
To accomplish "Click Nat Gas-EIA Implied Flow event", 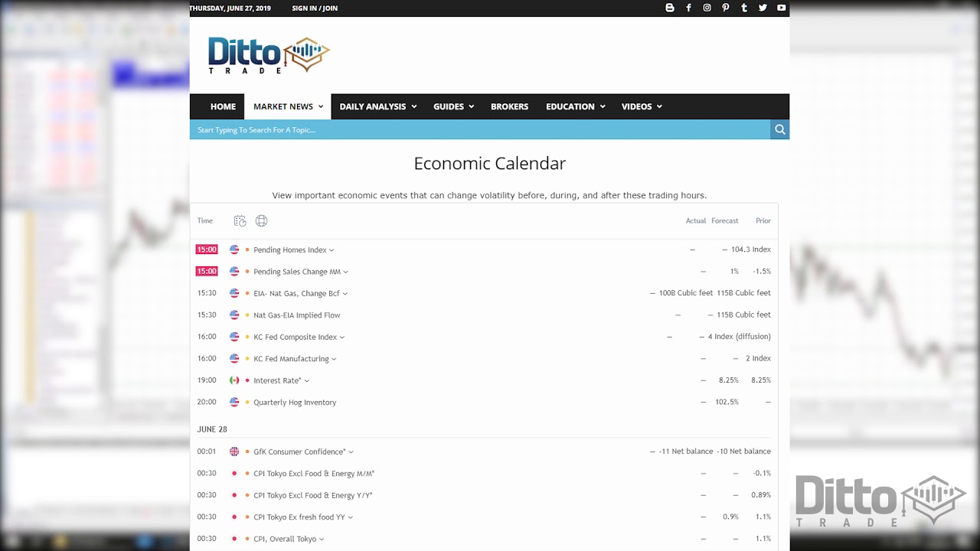I will pos(297,315).
